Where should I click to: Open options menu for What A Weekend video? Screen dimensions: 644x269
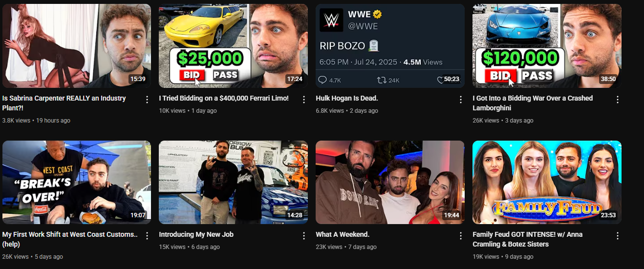pyautogui.click(x=461, y=236)
